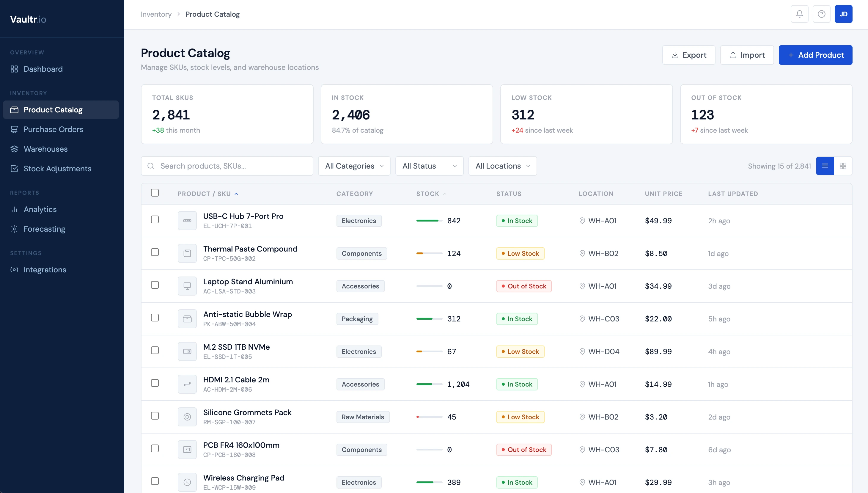The height and width of the screenshot is (493, 868).
Task: Click the Warehouses layers icon in sidebar
Action: tap(14, 149)
